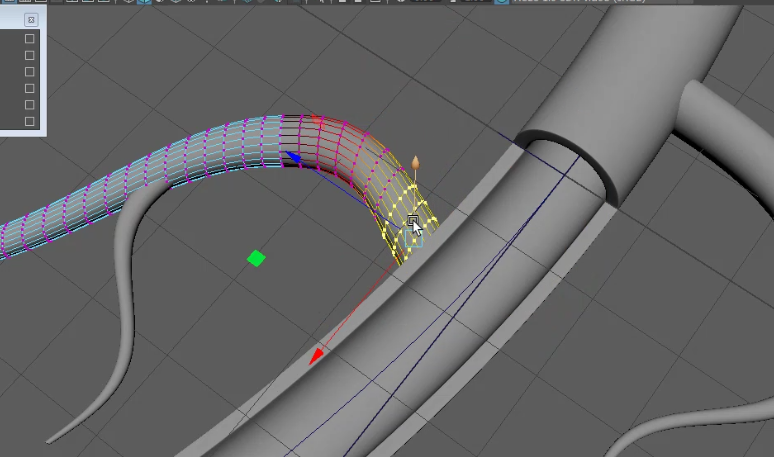Tick the first checkbox in the floating panel

(30, 38)
